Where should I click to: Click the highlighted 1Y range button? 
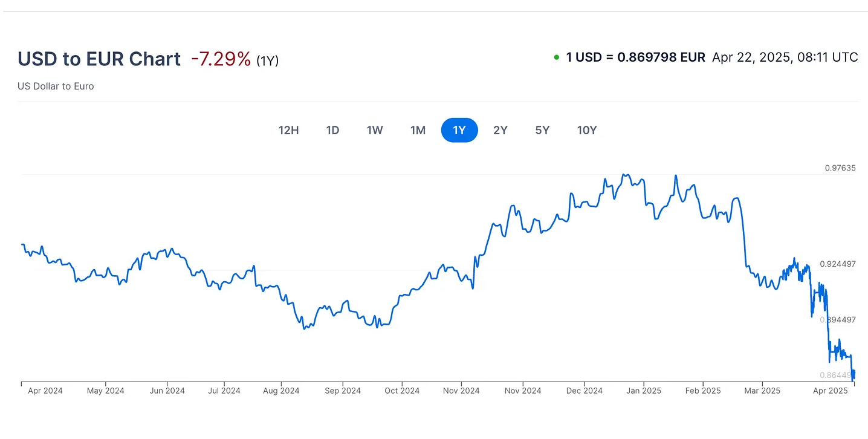[459, 130]
